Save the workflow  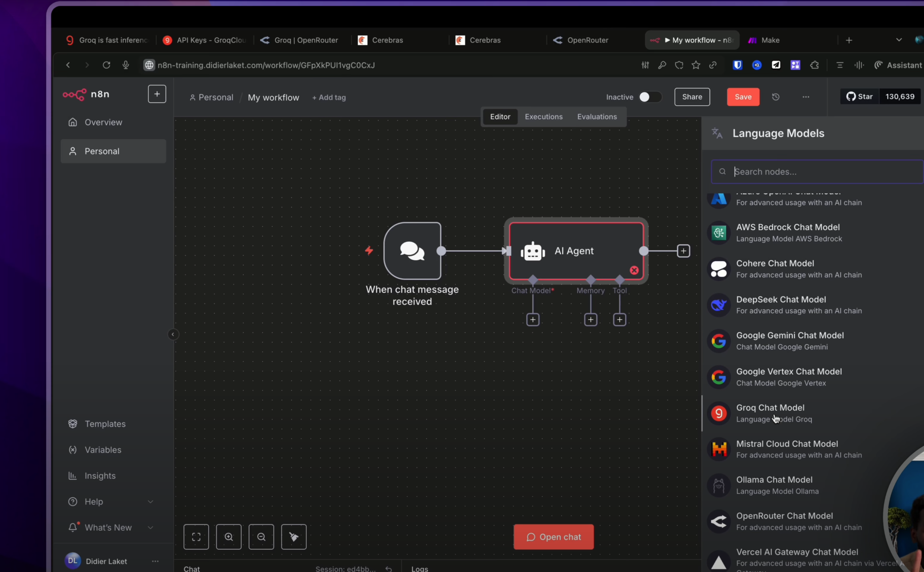click(x=743, y=97)
